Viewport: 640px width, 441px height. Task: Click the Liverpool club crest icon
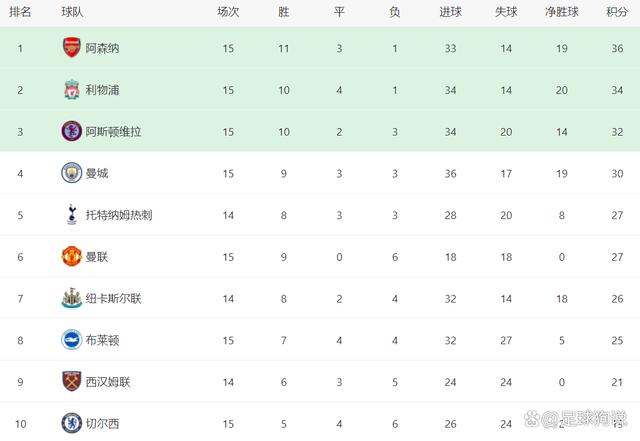click(x=71, y=89)
